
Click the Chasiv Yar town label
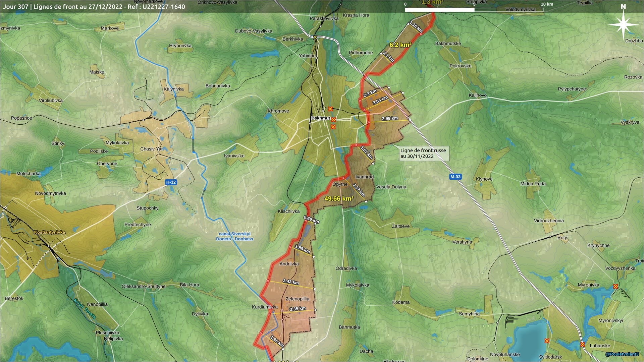pyautogui.click(x=151, y=149)
